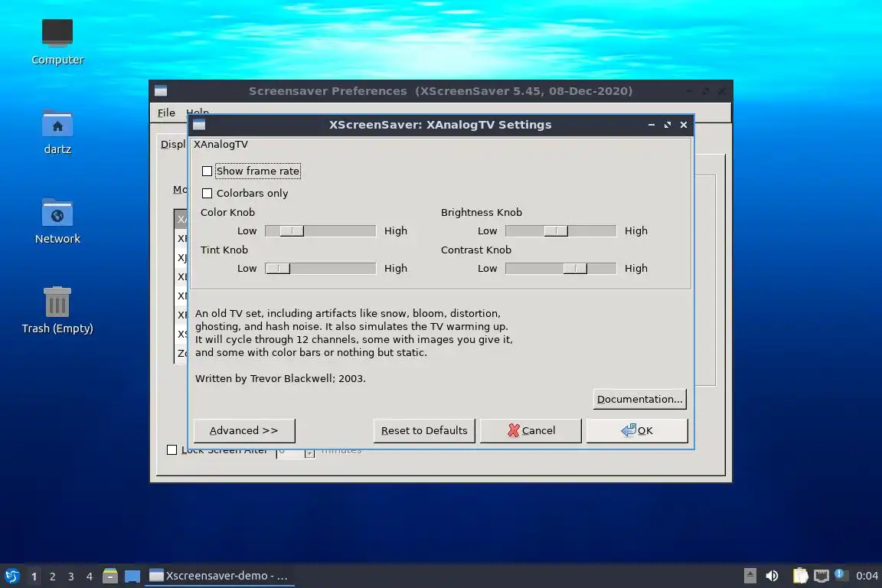Close the XAnalogTV Settings dialog
This screenshot has width=882, height=588.
tap(684, 125)
